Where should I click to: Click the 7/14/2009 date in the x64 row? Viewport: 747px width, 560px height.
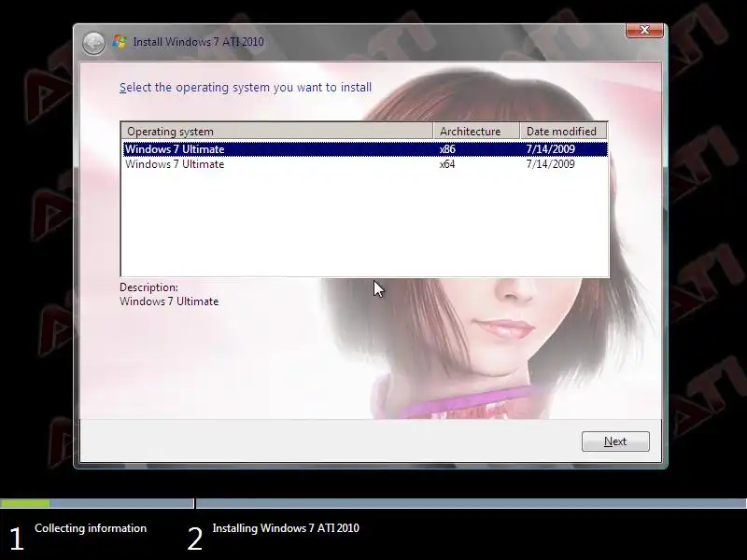click(550, 164)
